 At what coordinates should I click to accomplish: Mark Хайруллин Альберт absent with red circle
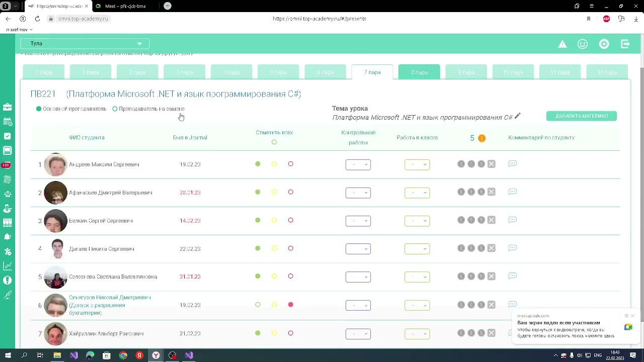[x=290, y=333]
